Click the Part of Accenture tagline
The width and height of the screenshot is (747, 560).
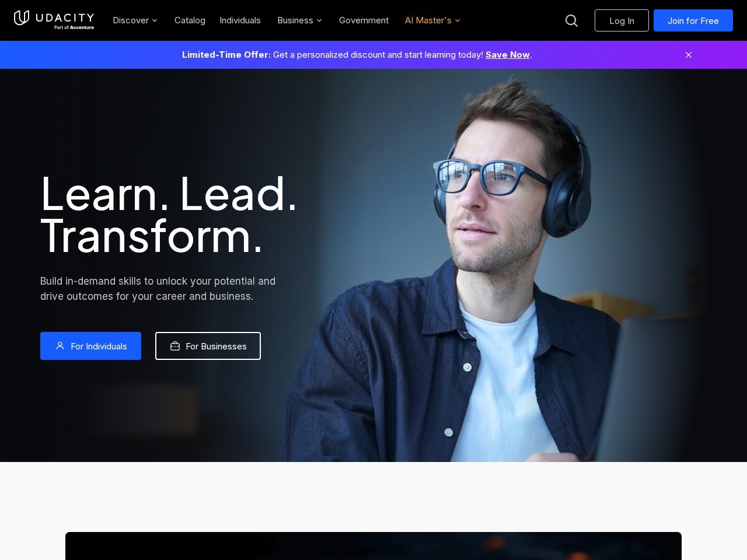(x=74, y=27)
